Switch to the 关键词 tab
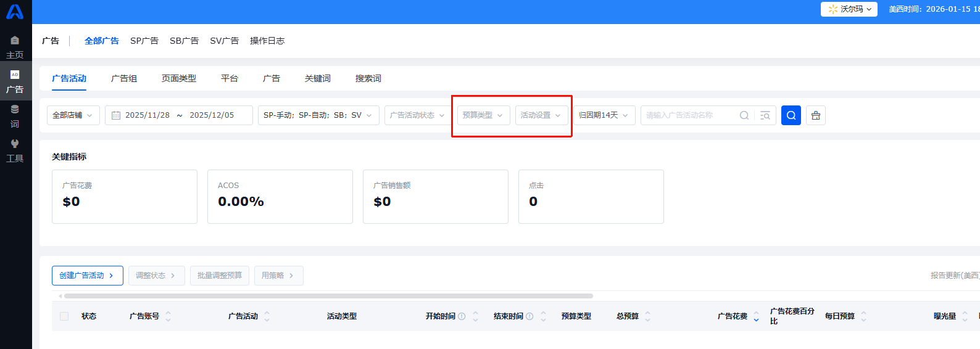Image resolution: width=980 pixels, height=349 pixels. 317,78
